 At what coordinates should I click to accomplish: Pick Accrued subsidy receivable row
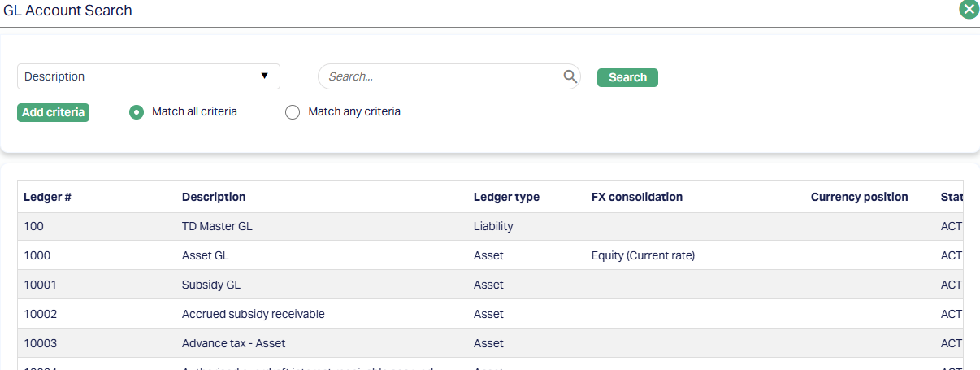pos(254,314)
